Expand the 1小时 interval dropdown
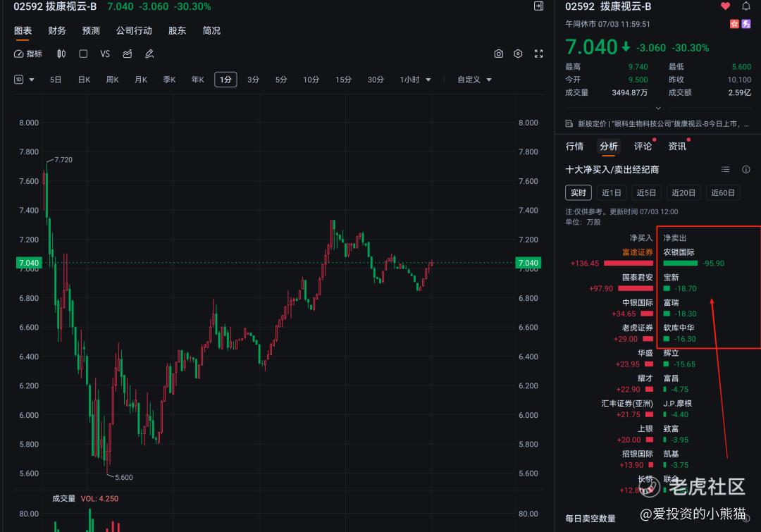 (x=416, y=80)
